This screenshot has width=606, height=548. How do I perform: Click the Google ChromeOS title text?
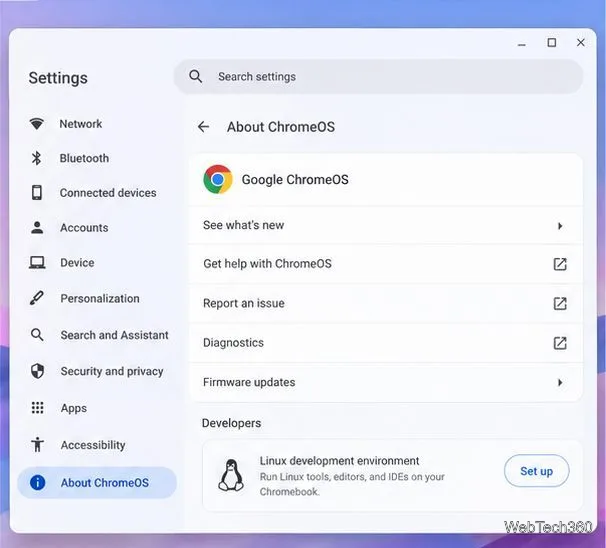pos(295,179)
